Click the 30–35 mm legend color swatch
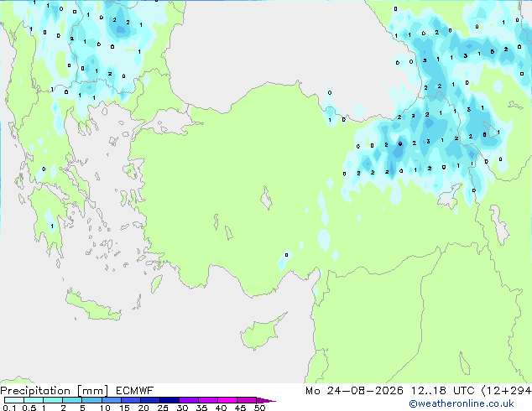 click(x=189, y=400)
